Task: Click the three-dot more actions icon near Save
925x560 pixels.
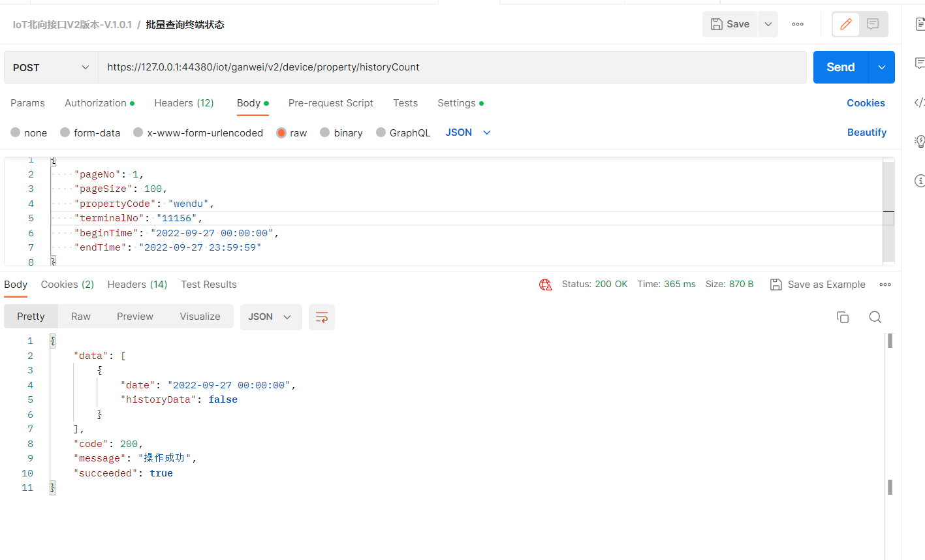Action: (798, 24)
